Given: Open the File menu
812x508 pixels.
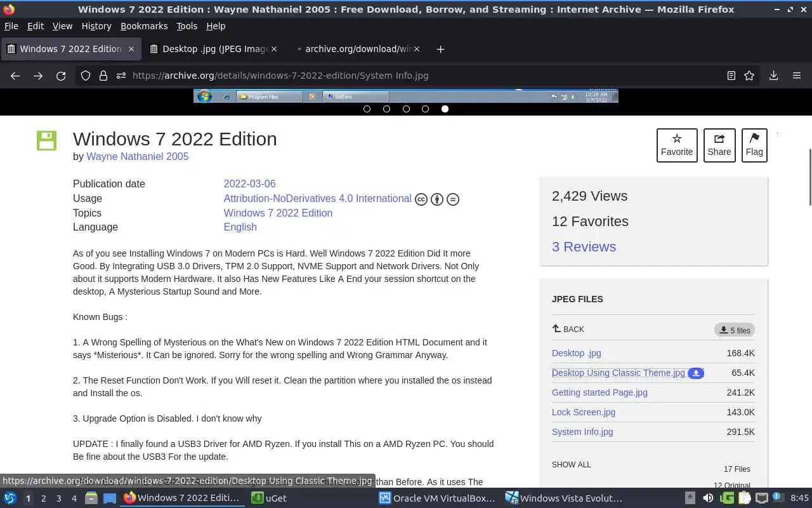Looking at the screenshot, I should [x=11, y=26].
